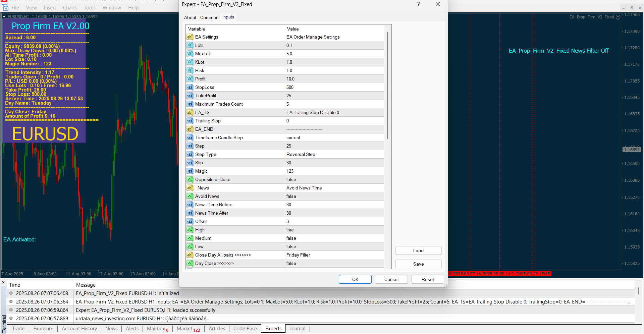644x334 pixels.
Task: Click the StopLoss integer type icon
Action: tap(190, 87)
